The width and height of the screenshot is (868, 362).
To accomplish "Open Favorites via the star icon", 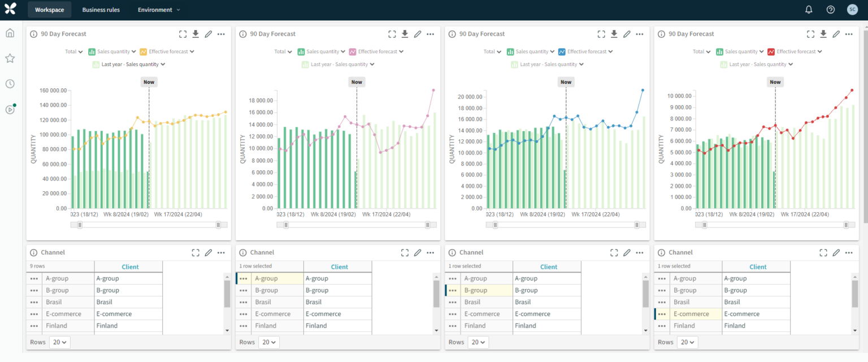I will tap(9, 58).
